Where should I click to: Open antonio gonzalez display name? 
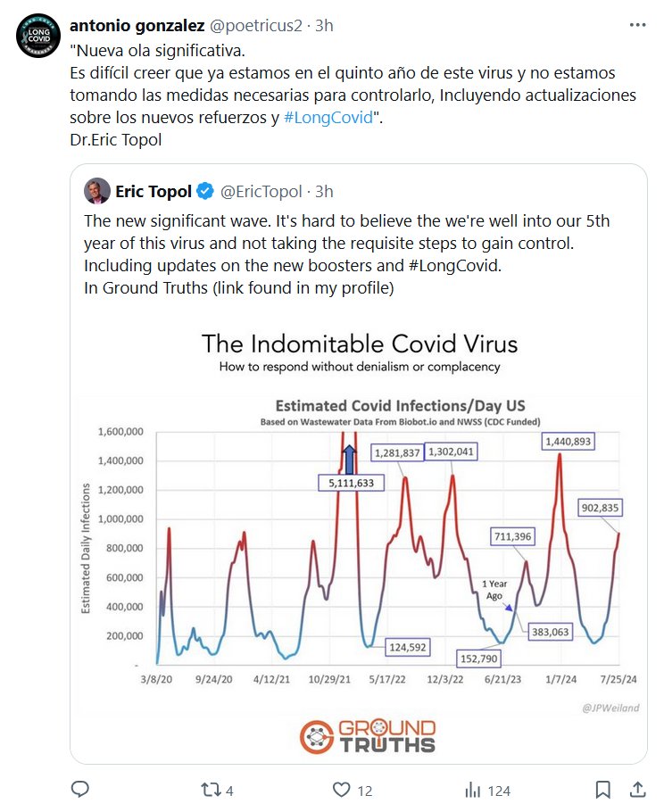pos(137,26)
